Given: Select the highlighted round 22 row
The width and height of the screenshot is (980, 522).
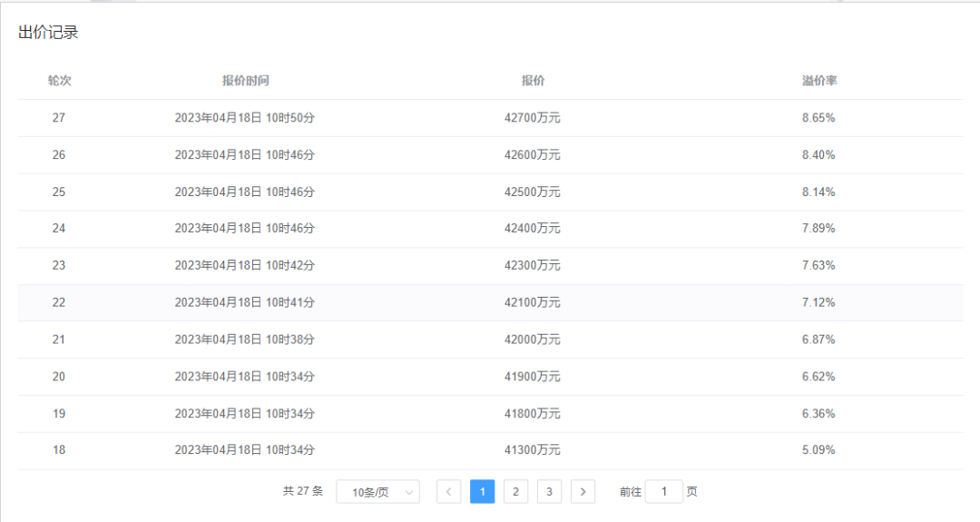Looking at the screenshot, I should (490, 302).
